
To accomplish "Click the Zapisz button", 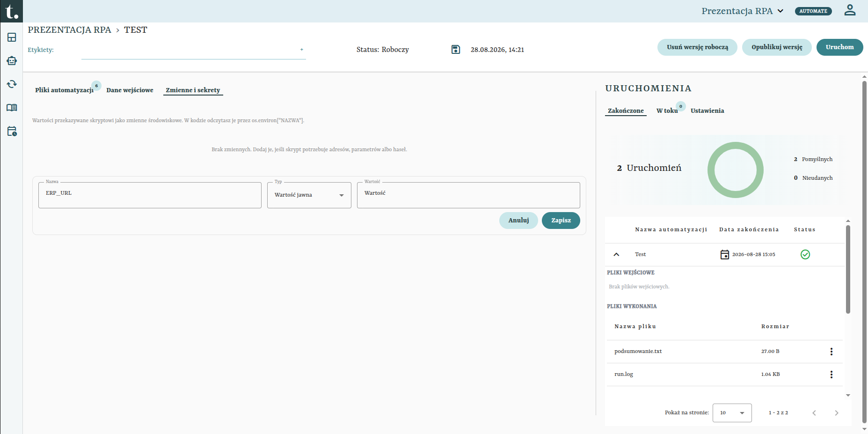I will tap(561, 221).
